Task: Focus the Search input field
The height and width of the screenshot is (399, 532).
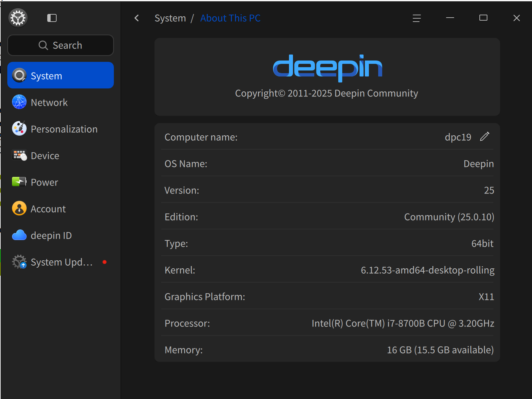Action: coord(61,45)
